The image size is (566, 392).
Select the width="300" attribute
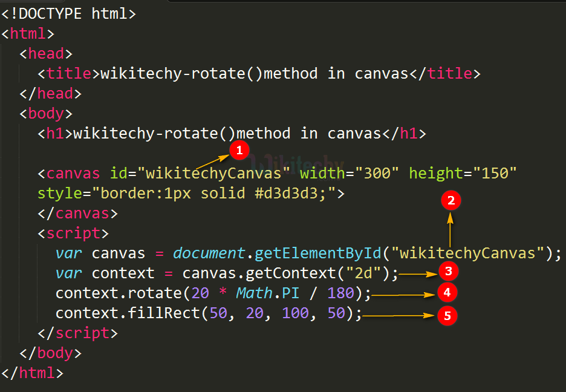pos(349,174)
